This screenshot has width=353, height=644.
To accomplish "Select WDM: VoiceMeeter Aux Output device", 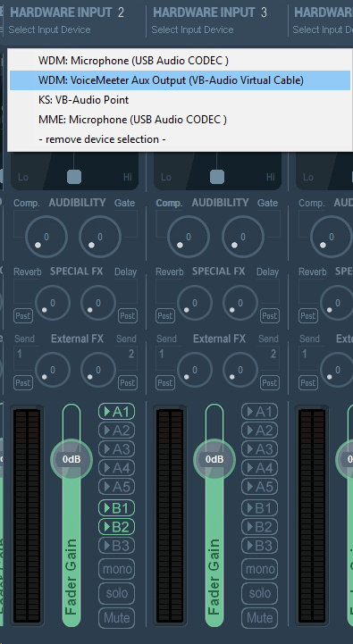I will 180,80.
